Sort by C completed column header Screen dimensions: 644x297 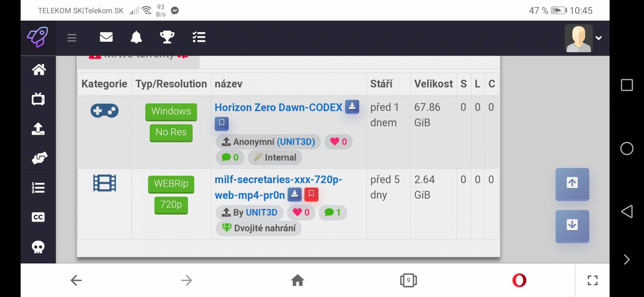point(491,84)
